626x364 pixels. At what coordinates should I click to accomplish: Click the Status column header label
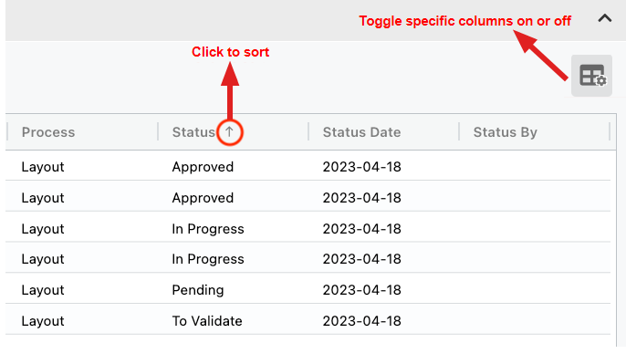point(193,132)
